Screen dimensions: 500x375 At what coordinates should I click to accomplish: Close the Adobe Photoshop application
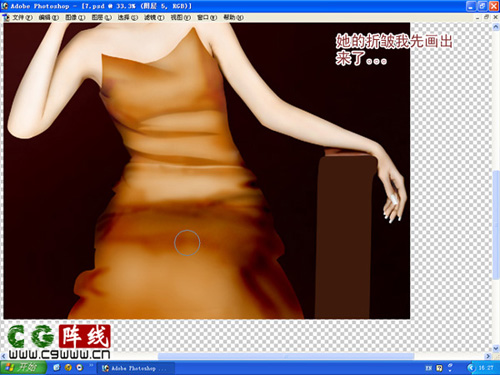point(494,6)
